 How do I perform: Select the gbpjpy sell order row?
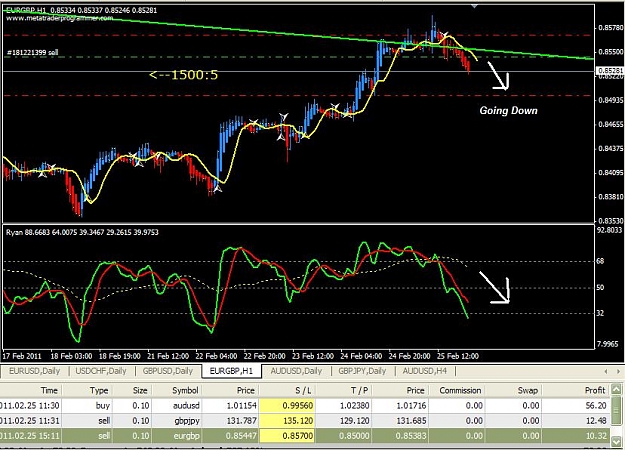point(305,421)
